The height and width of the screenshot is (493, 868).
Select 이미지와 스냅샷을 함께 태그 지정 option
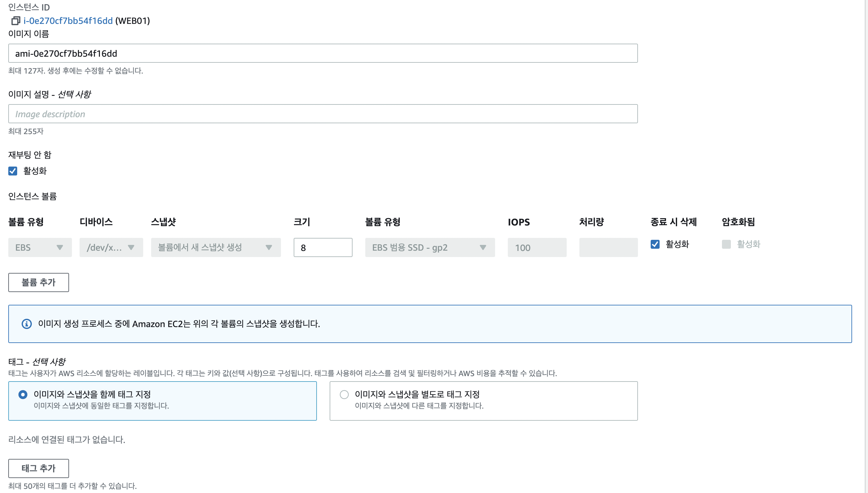point(162,401)
